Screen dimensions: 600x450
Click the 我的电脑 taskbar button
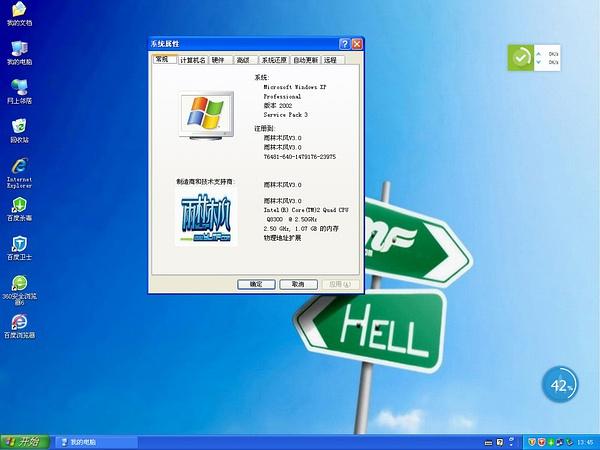[96, 442]
